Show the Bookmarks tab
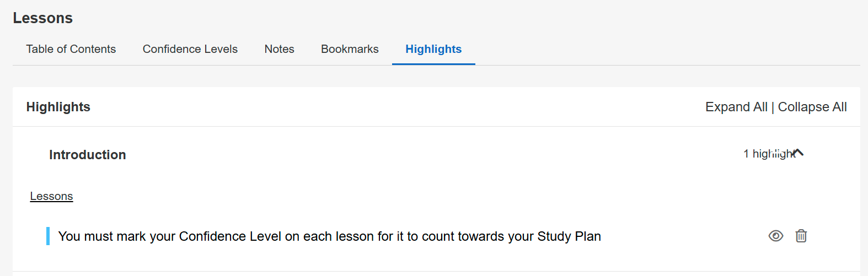868x276 pixels. (x=350, y=49)
